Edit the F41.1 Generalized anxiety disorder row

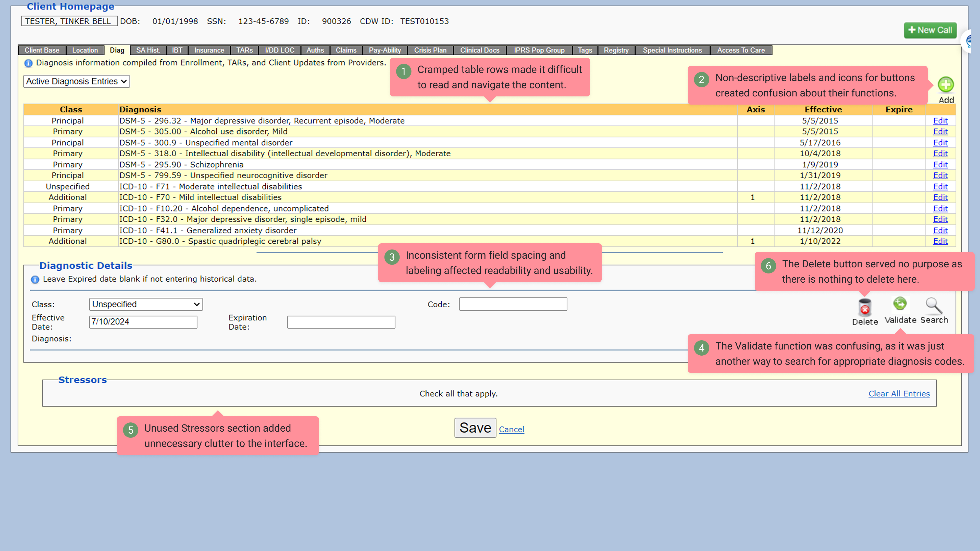pos(940,230)
